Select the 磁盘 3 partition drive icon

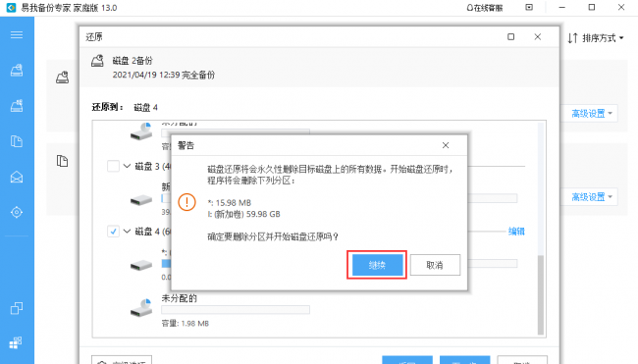point(141,200)
